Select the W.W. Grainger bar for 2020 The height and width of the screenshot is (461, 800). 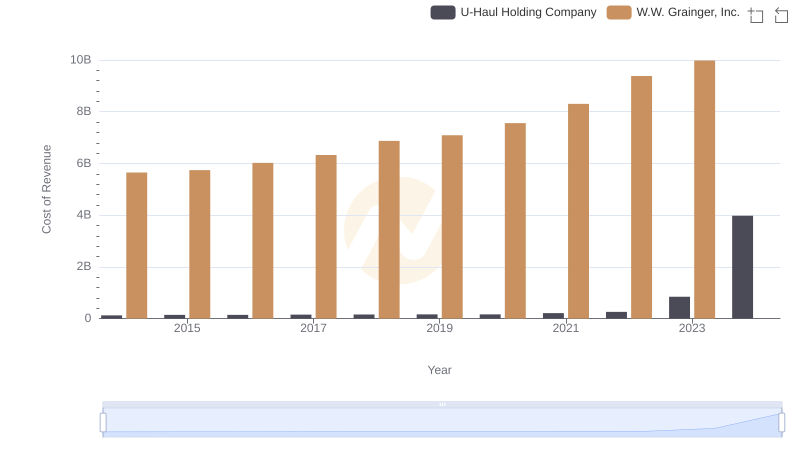[x=515, y=221]
